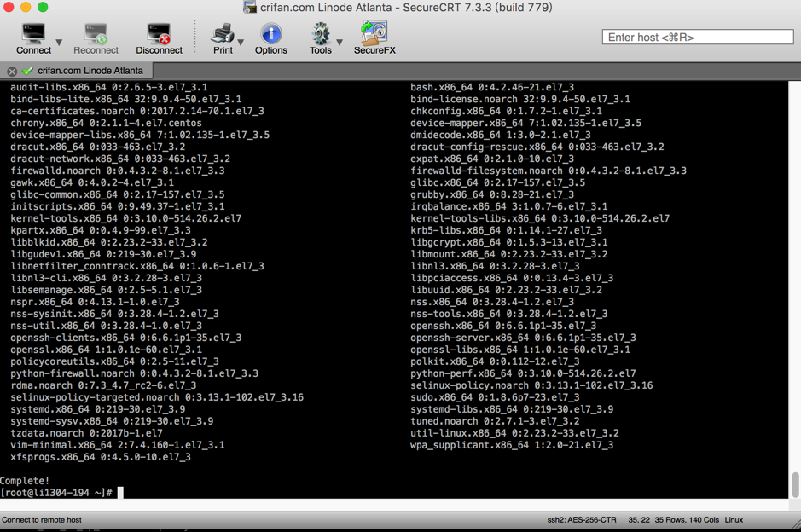The width and height of the screenshot is (801, 532).
Task: Click the openssh-server.x86_64 line
Action: (523, 338)
